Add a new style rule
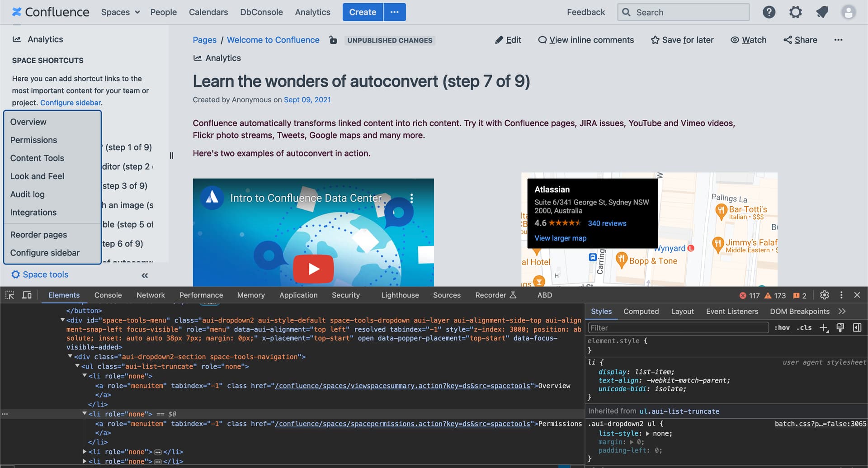 [824, 328]
